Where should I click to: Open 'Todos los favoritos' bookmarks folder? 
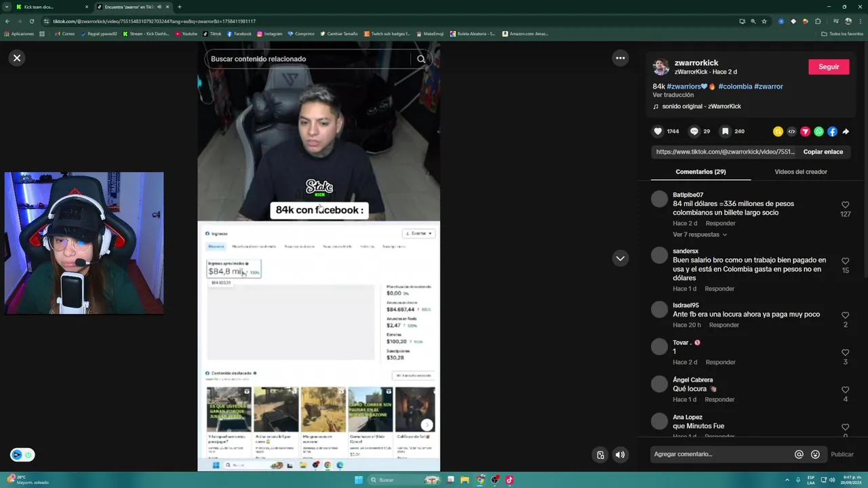click(x=842, y=34)
